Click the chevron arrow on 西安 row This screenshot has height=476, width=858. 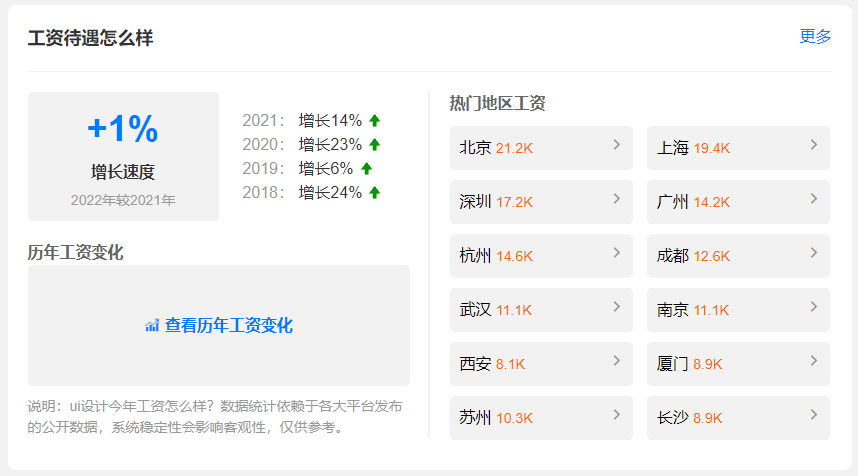pos(617,361)
